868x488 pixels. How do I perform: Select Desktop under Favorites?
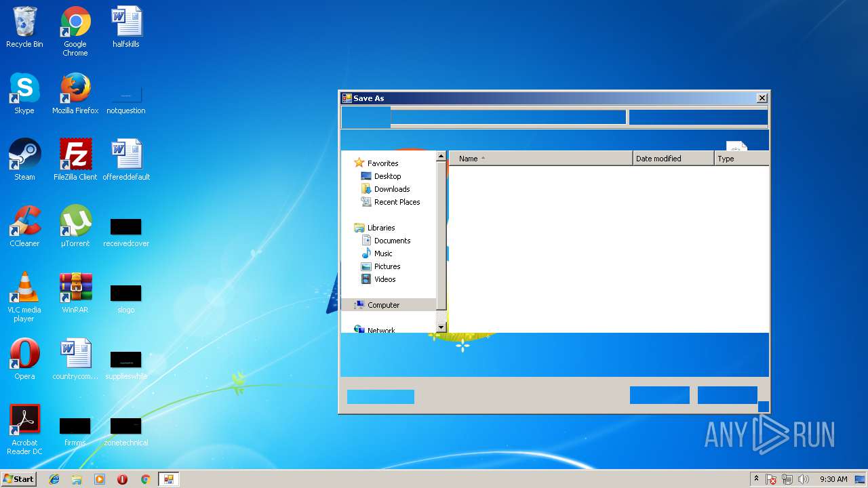(381, 176)
